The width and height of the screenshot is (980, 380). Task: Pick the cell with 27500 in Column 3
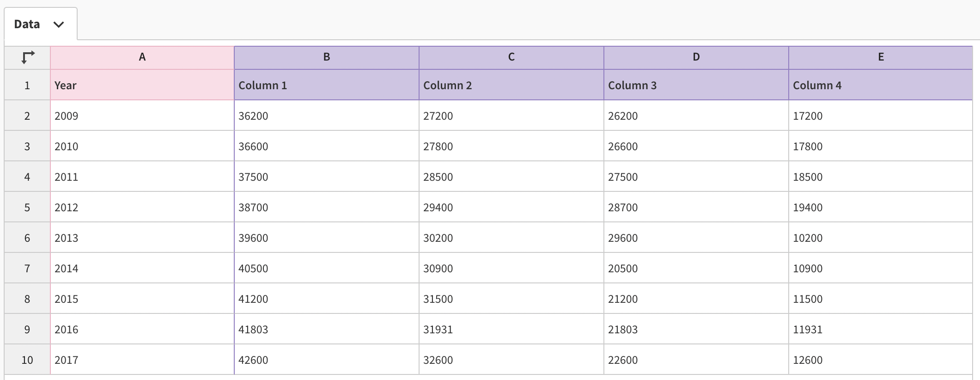(696, 177)
